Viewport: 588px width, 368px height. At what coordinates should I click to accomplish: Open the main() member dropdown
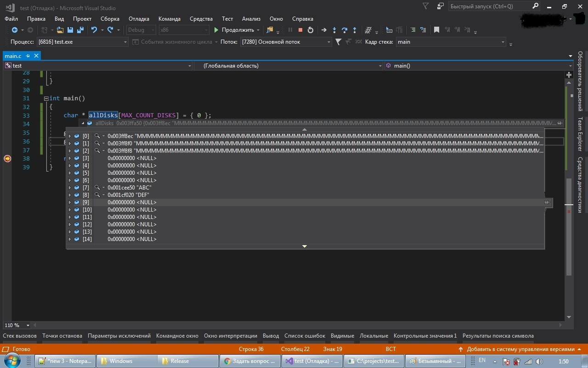coord(571,66)
